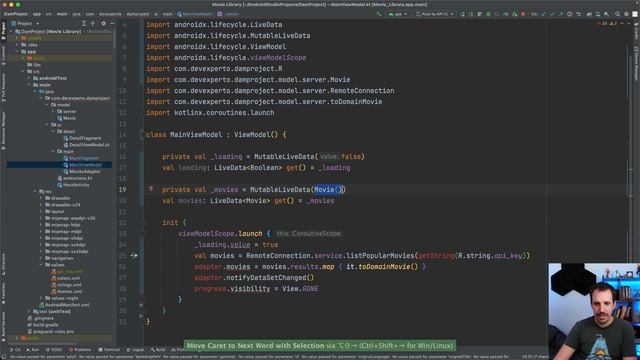Click the layout resource folder
Viewport: 640px width, 360px height.
55,211
